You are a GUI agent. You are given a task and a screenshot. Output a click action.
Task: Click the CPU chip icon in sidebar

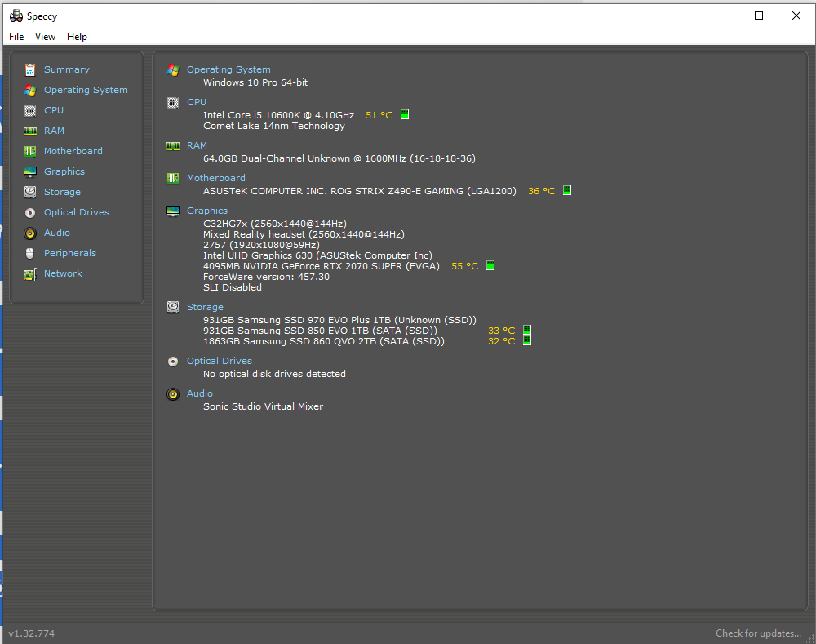pos(30,110)
